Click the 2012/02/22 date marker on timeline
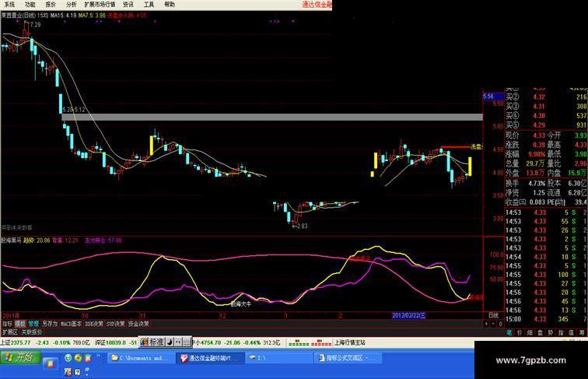588x379 pixels. [x=409, y=315]
